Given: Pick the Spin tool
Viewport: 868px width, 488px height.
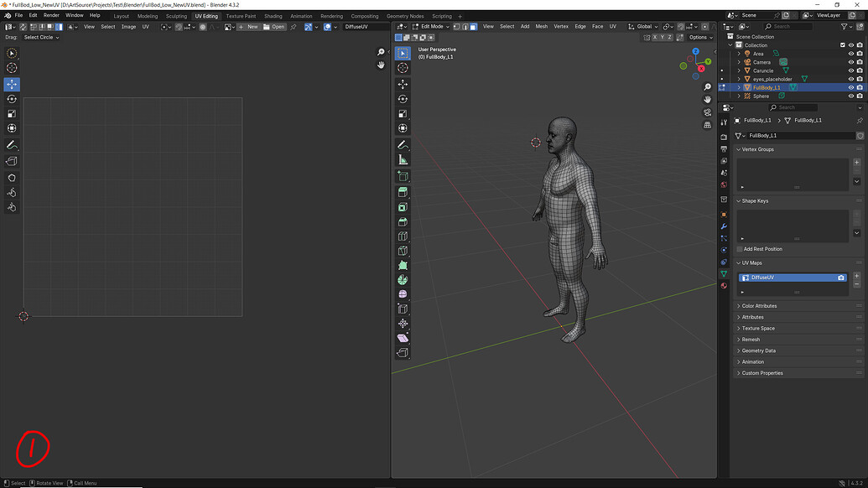Looking at the screenshot, I should tap(403, 280).
